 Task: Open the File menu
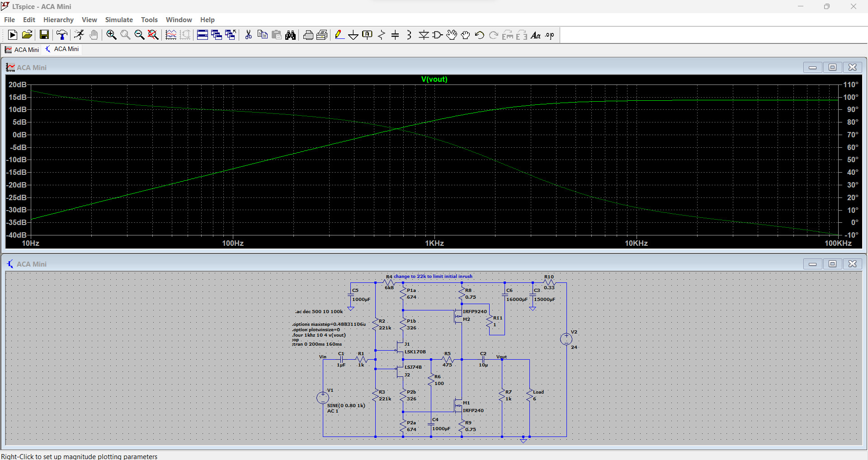tap(9, 20)
